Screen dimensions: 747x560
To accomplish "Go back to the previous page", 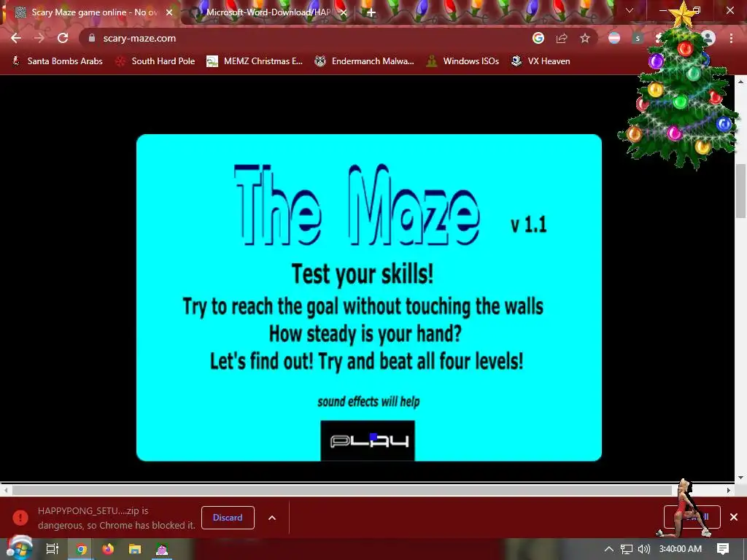I will [16, 38].
